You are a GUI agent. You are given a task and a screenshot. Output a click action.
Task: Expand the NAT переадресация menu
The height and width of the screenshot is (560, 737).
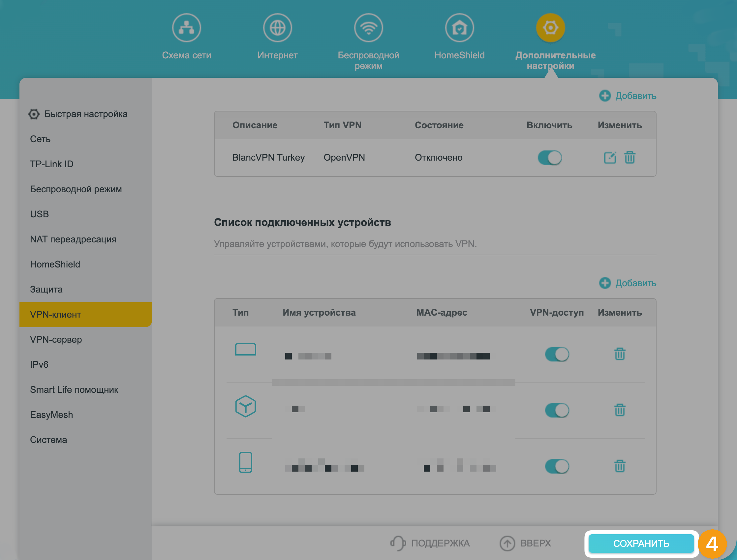coord(73,239)
